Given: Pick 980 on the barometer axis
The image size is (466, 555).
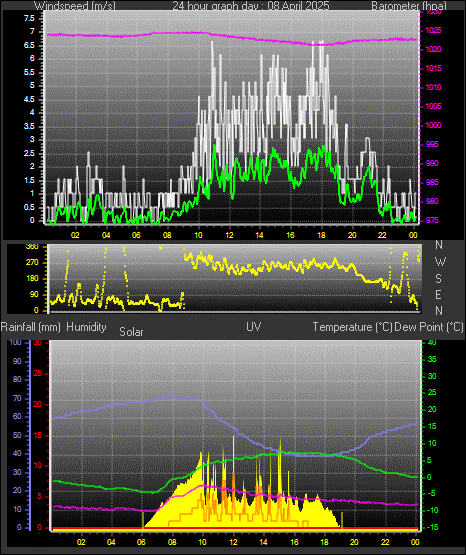Looking at the screenshot, I should 432,201.
